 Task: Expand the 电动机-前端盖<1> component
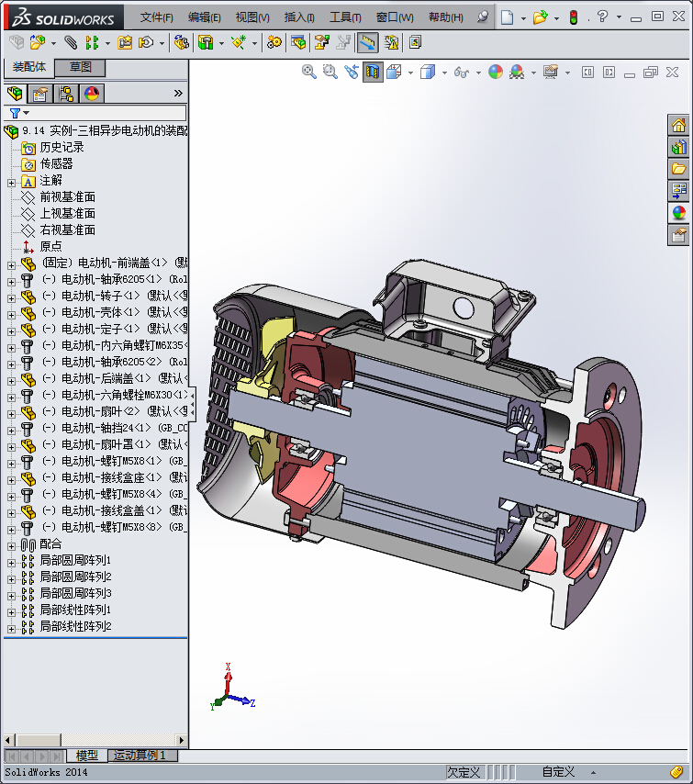click(11, 265)
